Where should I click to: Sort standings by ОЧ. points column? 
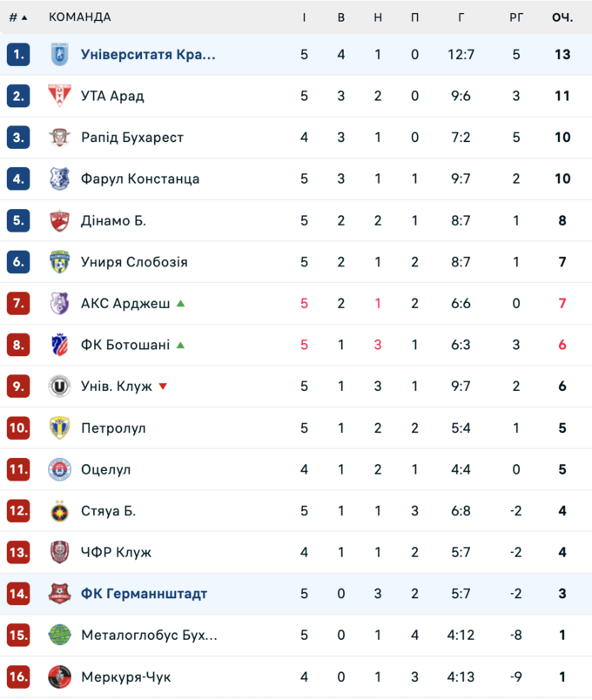coord(562,17)
